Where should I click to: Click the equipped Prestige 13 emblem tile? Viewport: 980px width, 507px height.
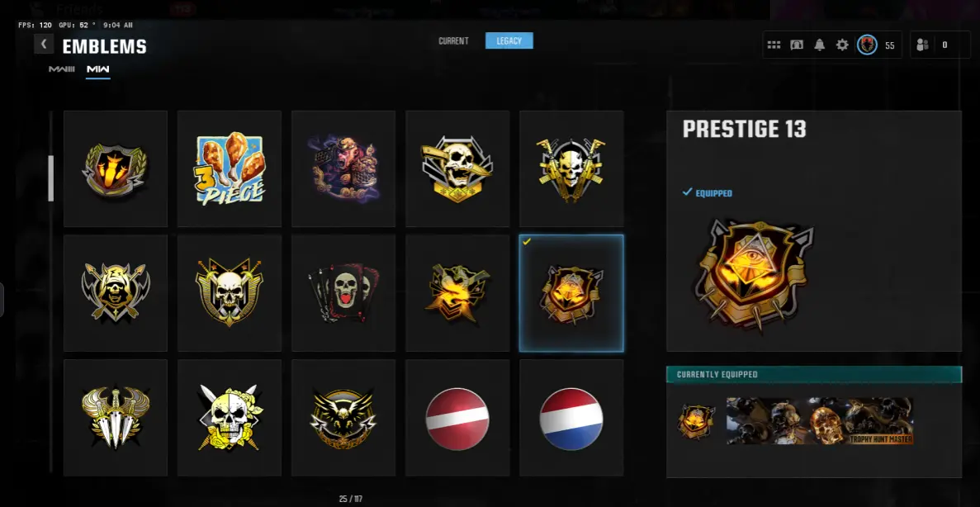pos(571,293)
